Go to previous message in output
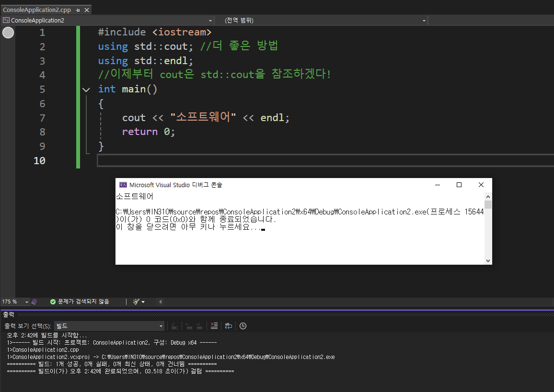 (189, 326)
